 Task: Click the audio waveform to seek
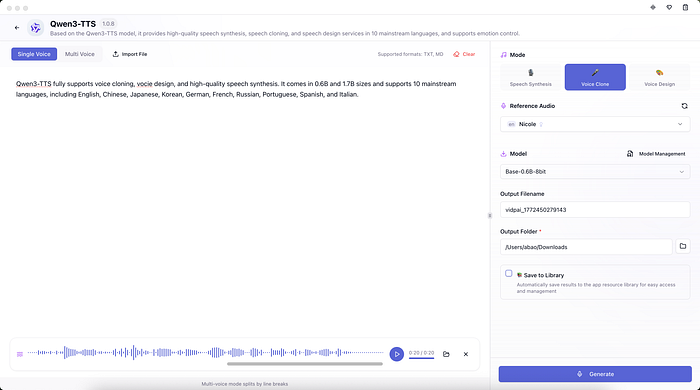[205, 353]
